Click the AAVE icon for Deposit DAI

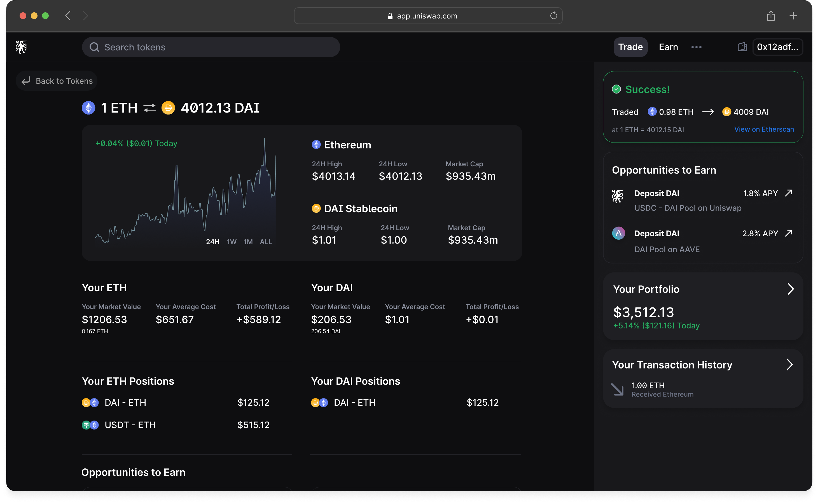pos(618,233)
